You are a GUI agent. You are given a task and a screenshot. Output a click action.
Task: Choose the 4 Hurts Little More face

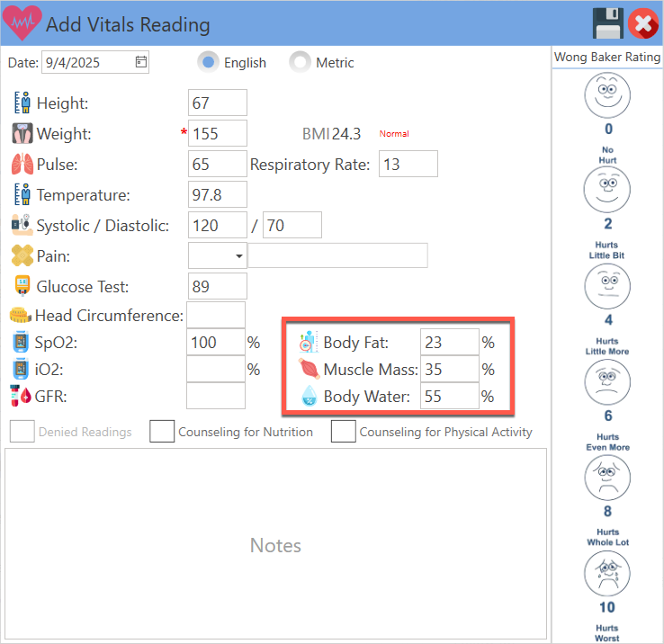pos(607,286)
